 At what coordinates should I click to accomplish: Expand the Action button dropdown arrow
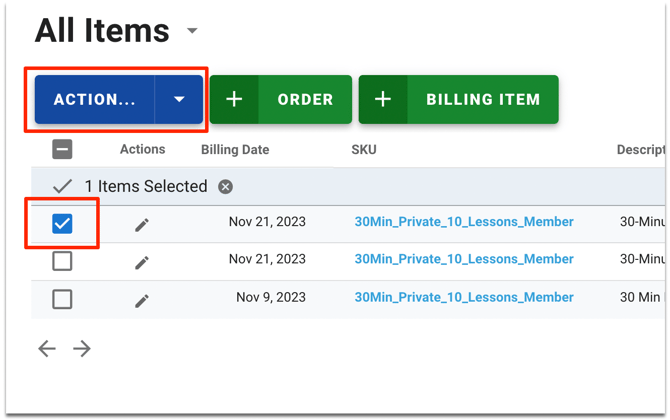179,100
